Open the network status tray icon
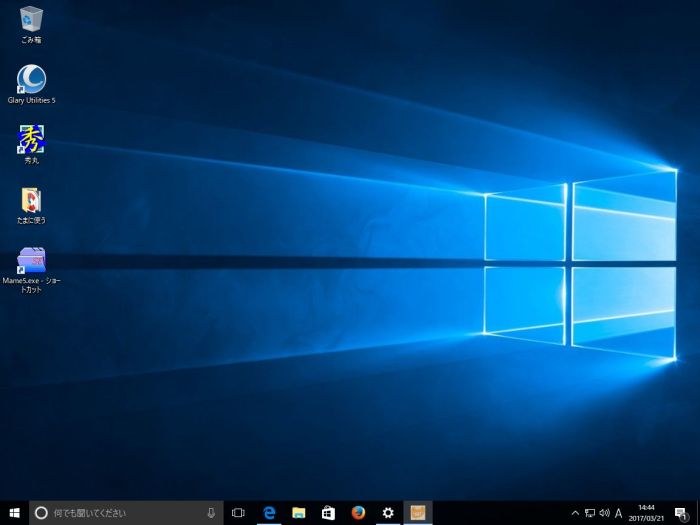This screenshot has height=525, width=700. (x=589, y=513)
